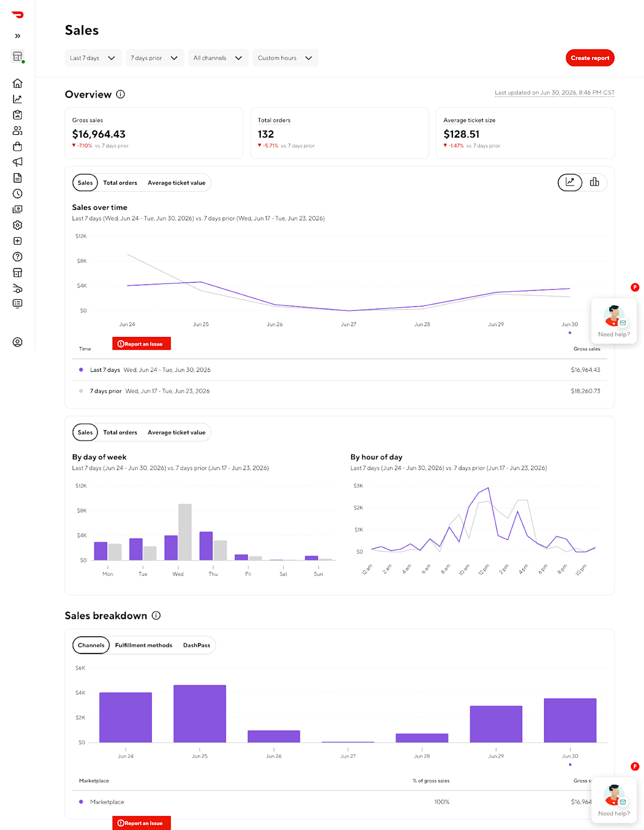Expand the sidebar with double-chevron icon
Screen dimensions: 644x830
(18, 36)
